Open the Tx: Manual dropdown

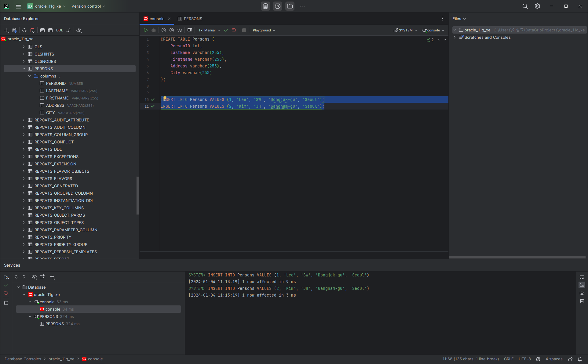209,30
